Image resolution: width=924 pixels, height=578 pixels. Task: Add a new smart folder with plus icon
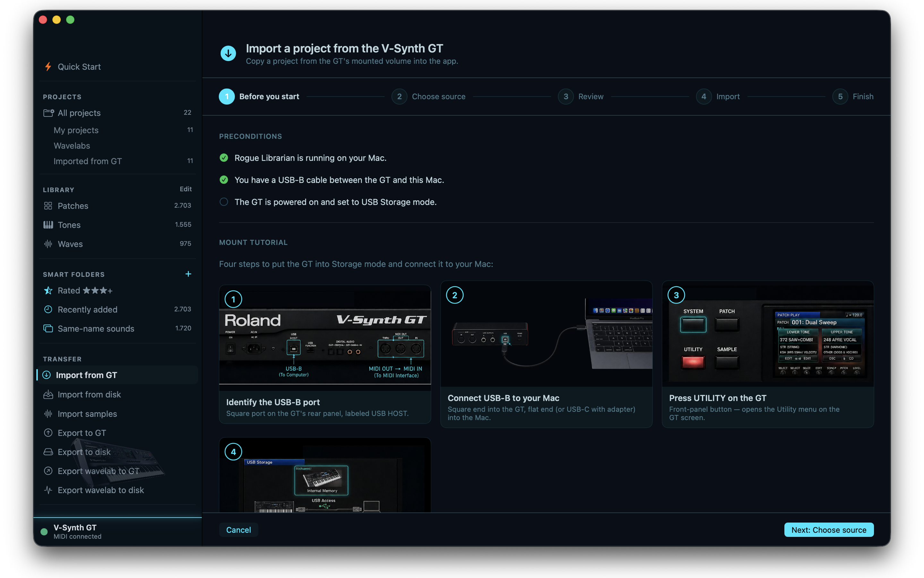[188, 274]
